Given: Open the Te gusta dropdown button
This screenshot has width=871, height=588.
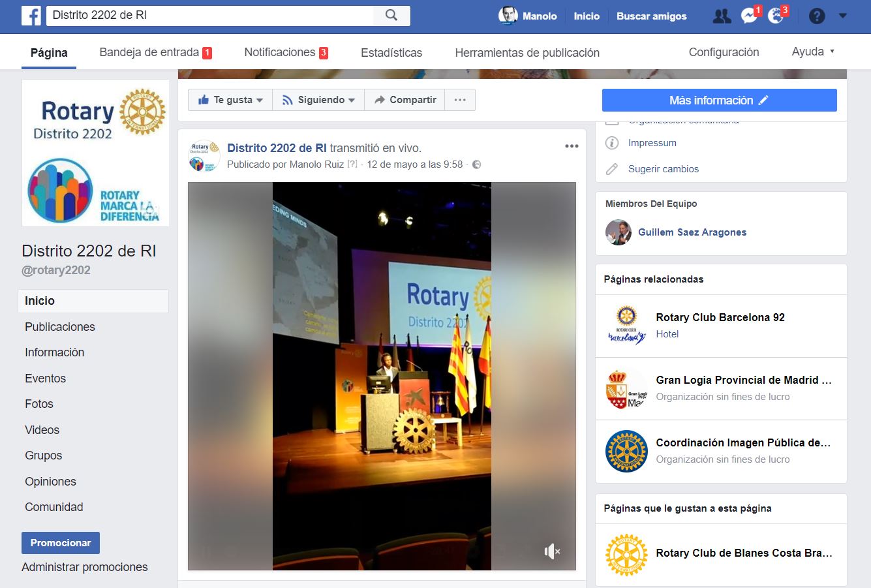Looking at the screenshot, I should pos(230,100).
